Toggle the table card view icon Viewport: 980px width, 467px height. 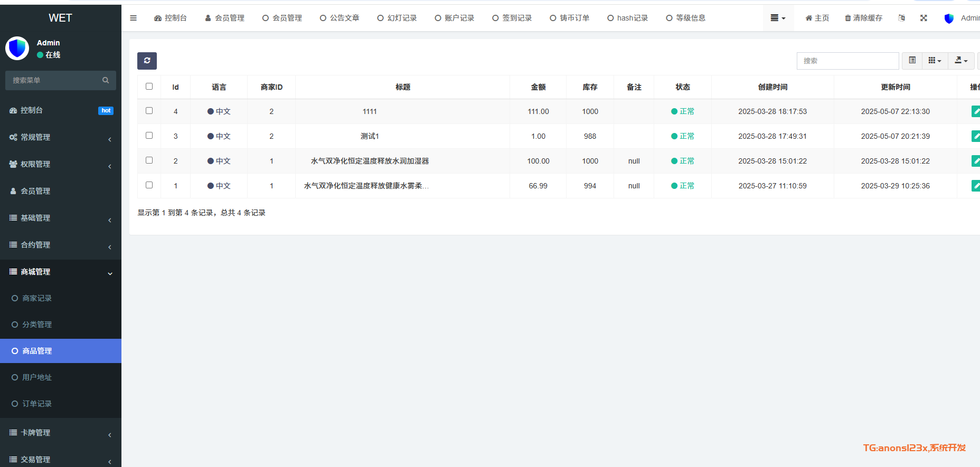[912, 61]
